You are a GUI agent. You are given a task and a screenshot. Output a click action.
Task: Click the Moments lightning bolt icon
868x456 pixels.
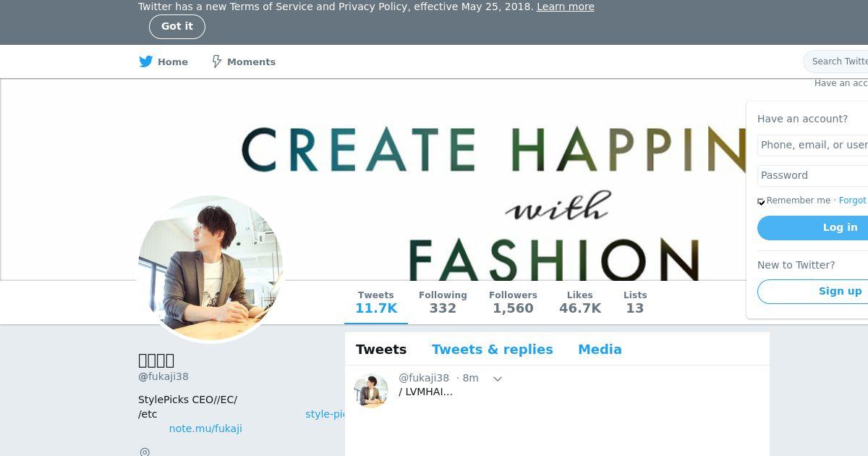pyautogui.click(x=216, y=62)
